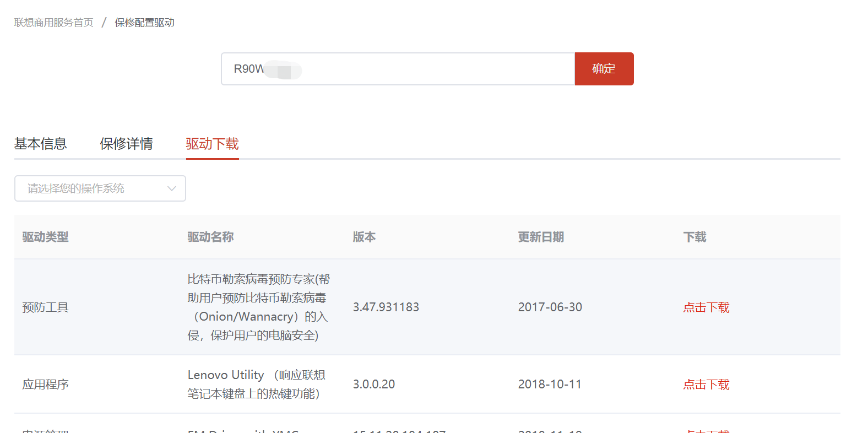
Task: Click the version number 3.47.931183
Action: [386, 307]
